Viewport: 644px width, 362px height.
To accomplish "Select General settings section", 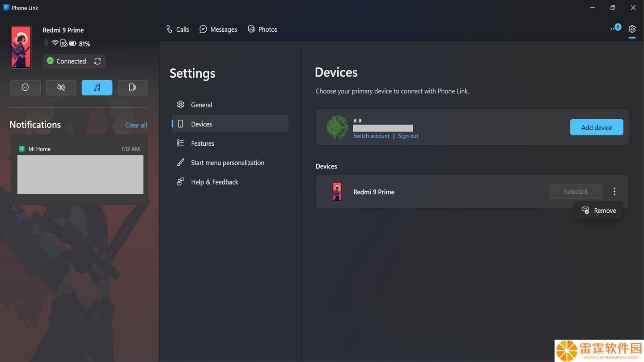I will (x=230, y=105).
